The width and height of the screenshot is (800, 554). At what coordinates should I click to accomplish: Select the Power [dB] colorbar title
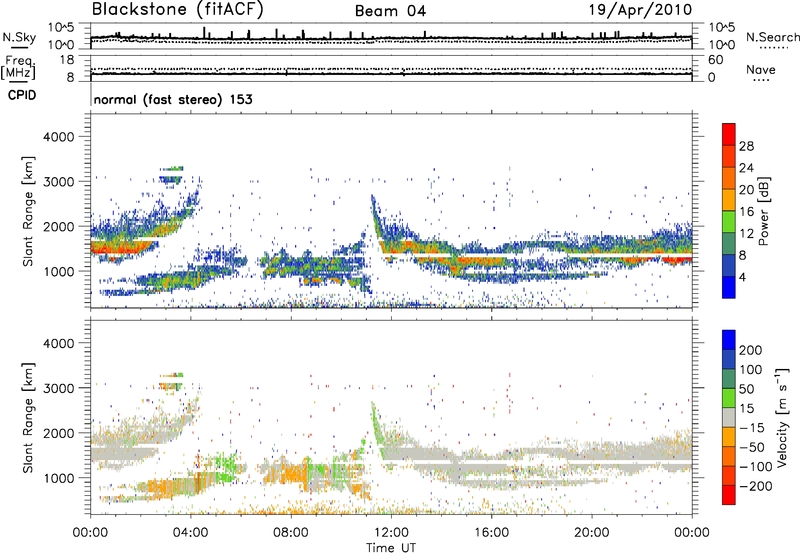point(764,211)
